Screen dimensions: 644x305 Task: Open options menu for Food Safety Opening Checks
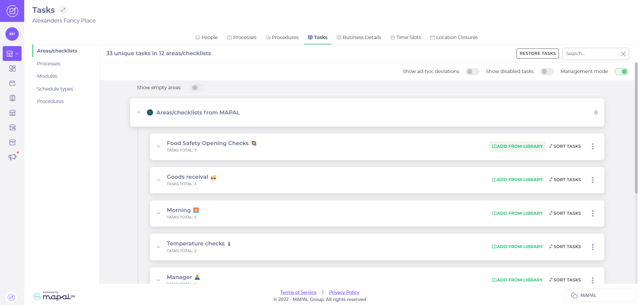point(593,146)
